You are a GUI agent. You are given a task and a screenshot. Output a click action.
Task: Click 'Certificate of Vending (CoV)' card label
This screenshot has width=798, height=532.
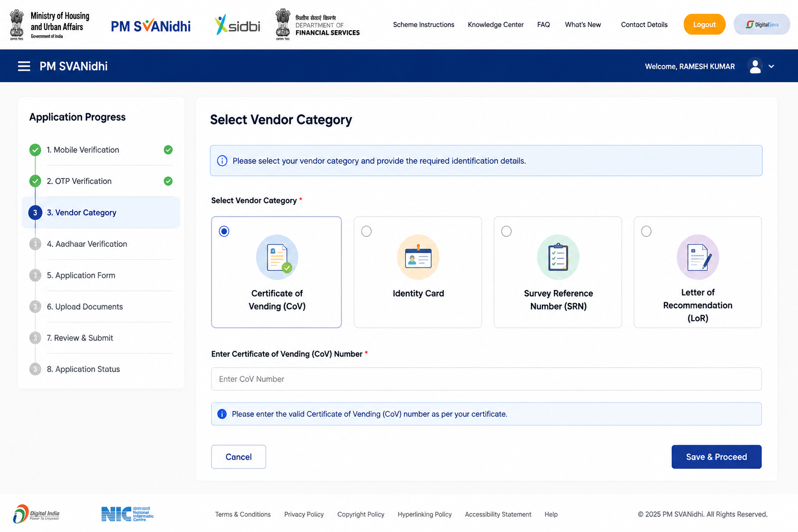coord(277,300)
